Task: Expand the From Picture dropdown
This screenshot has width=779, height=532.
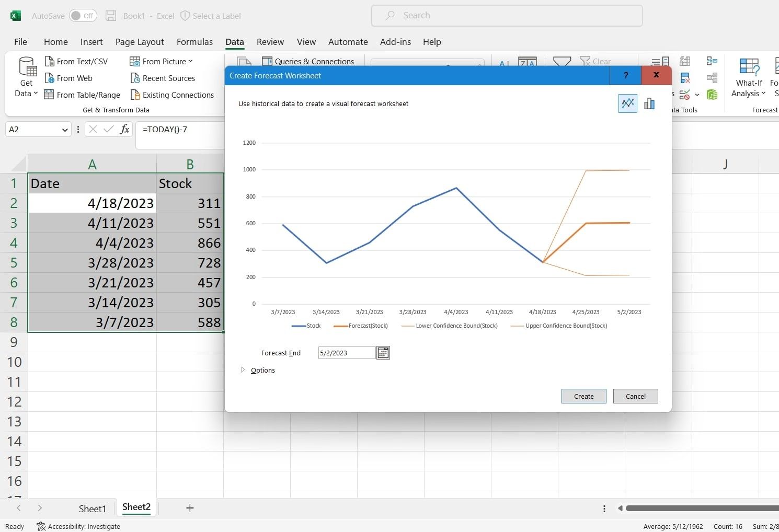Action: tap(190, 62)
